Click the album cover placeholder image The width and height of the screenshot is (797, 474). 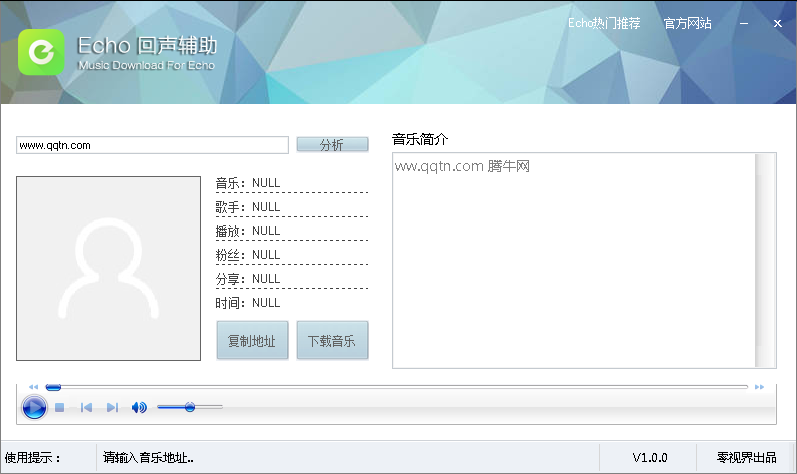point(108,268)
